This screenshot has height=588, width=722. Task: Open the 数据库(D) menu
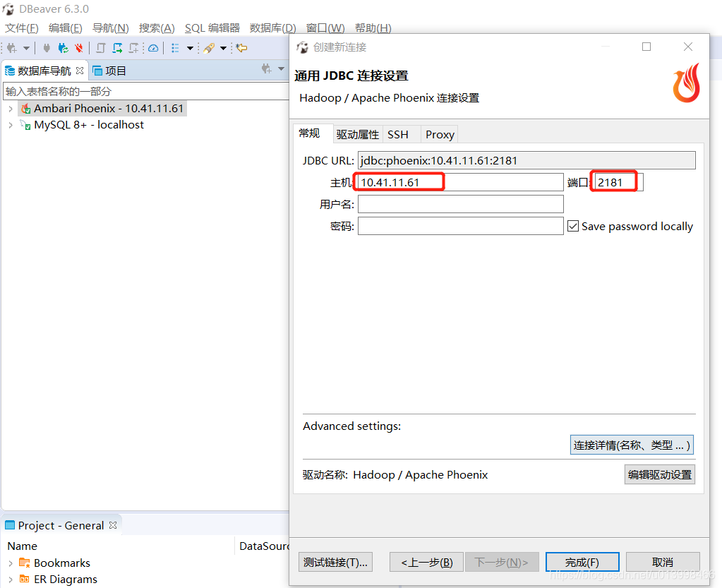[272, 28]
